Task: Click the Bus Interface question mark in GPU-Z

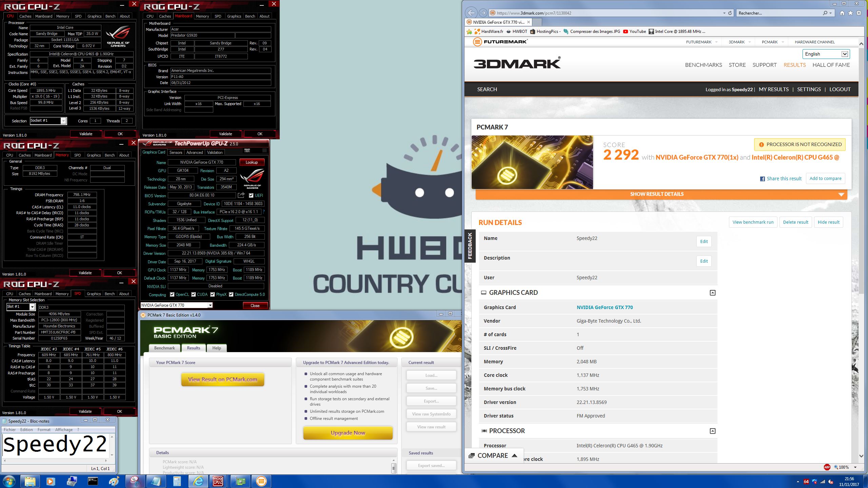Action: coord(263,212)
